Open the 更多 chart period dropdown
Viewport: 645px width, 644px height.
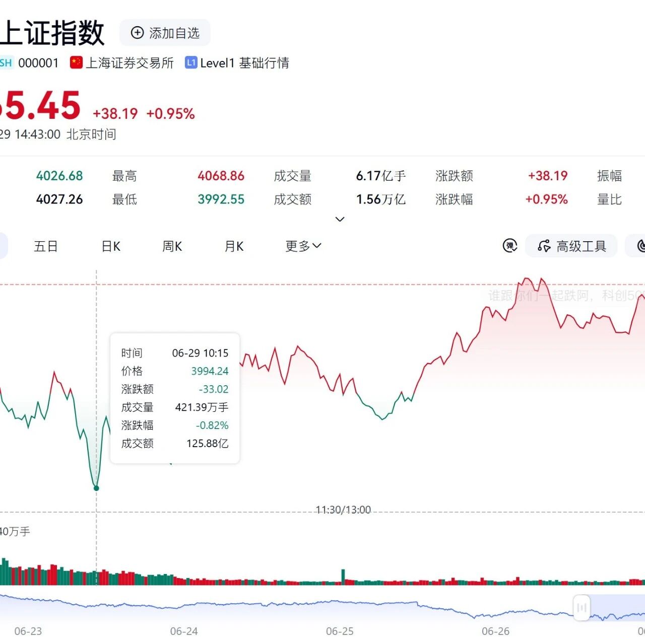point(303,246)
